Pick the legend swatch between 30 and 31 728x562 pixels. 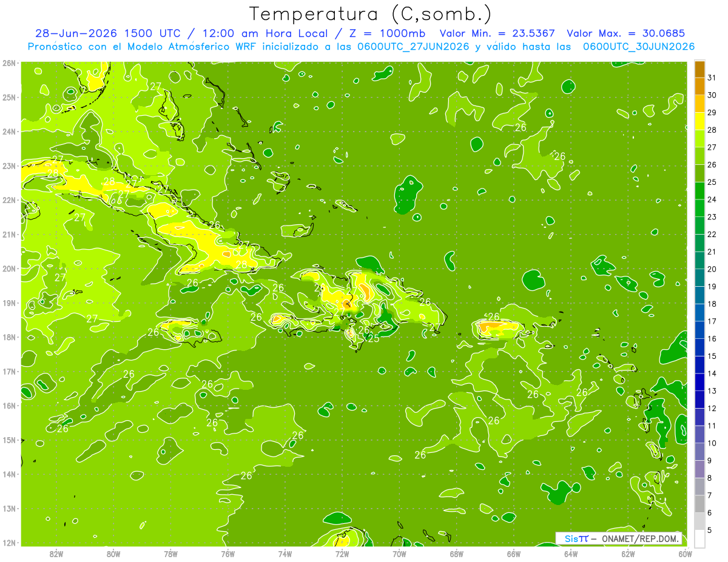(x=699, y=87)
